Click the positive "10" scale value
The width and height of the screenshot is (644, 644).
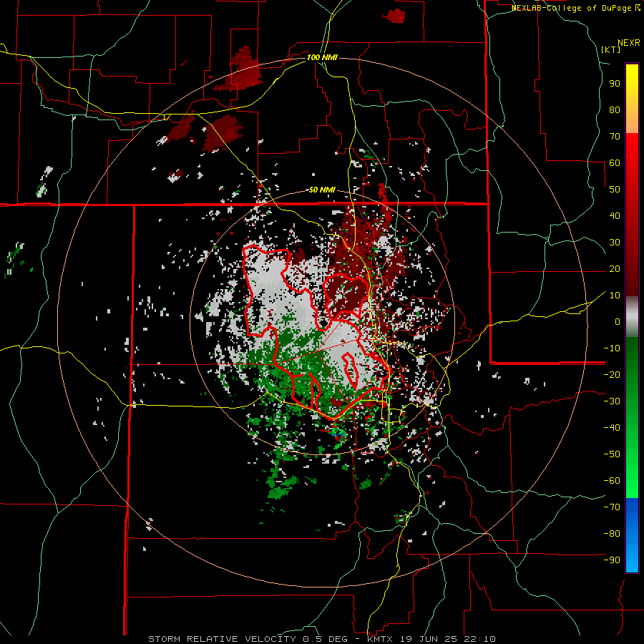(615, 296)
